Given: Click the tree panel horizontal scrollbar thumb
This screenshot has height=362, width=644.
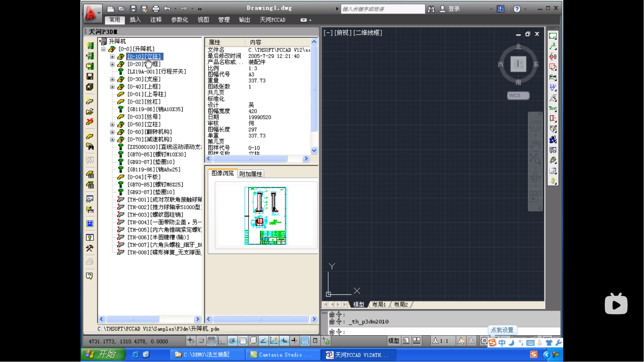Looking at the screenshot, I should point(133,319).
